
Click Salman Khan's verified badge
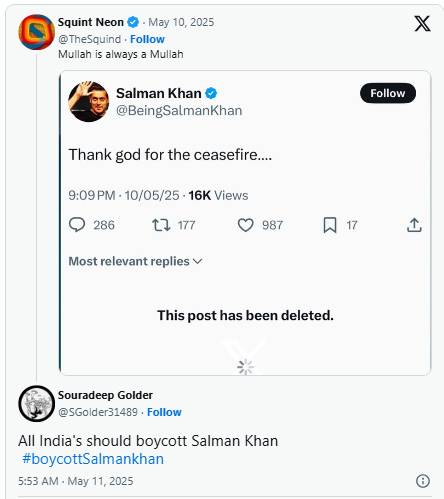211,93
